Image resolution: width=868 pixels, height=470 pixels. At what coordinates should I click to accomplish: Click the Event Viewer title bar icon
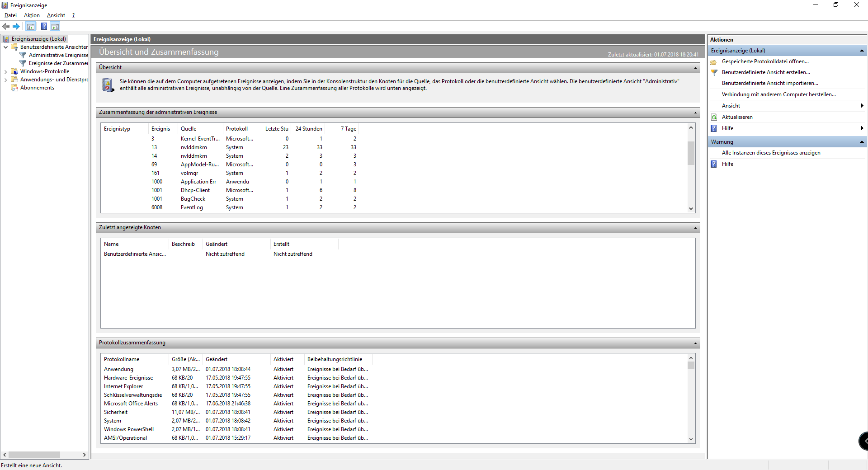pyautogui.click(x=5, y=5)
